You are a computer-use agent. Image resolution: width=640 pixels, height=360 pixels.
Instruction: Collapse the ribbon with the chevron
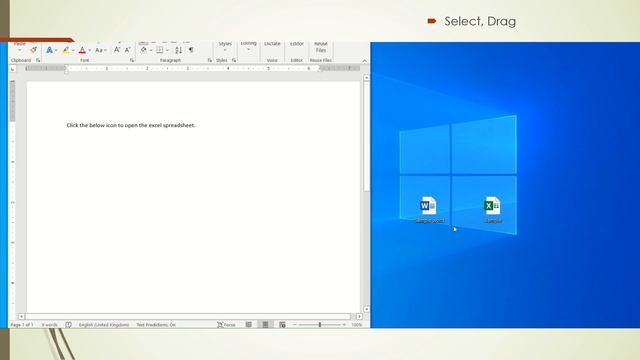364,61
